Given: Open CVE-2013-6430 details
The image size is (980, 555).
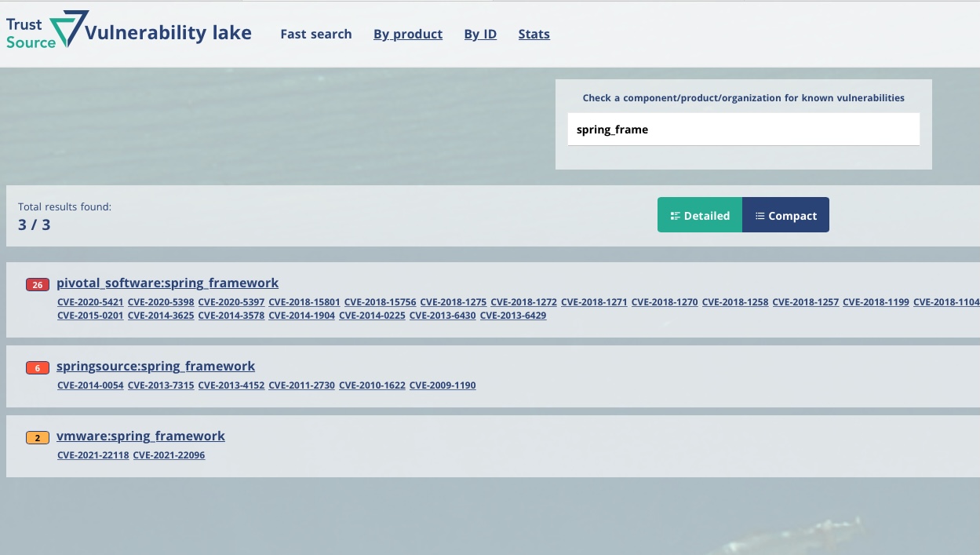Looking at the screenshot, I should coord(443,316).
